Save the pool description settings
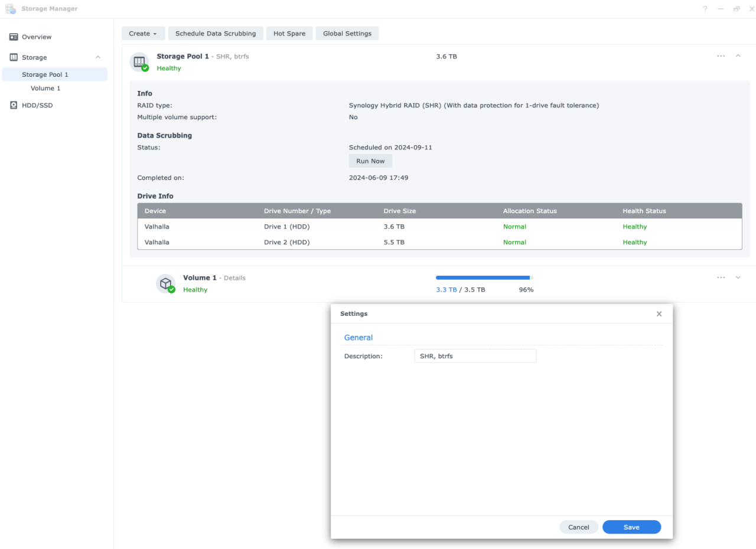This screenshot has height=549, width=756. [x=631, y=527]
